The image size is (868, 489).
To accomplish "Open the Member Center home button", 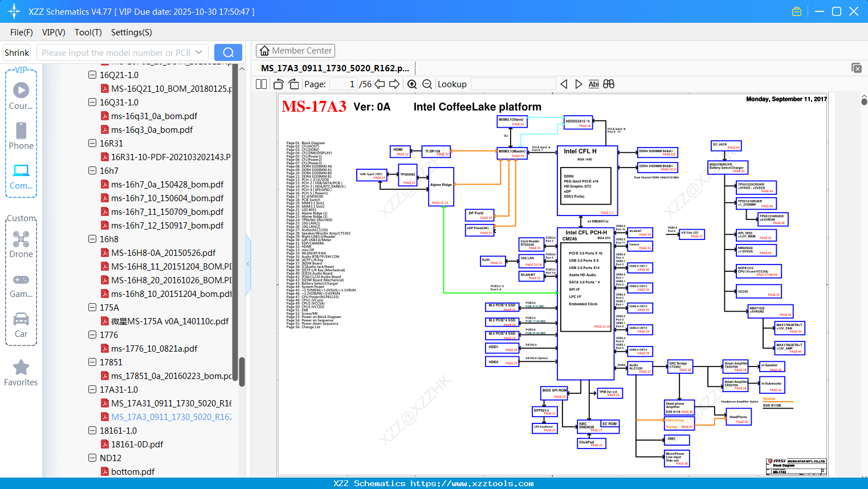I will coord(295,51).
